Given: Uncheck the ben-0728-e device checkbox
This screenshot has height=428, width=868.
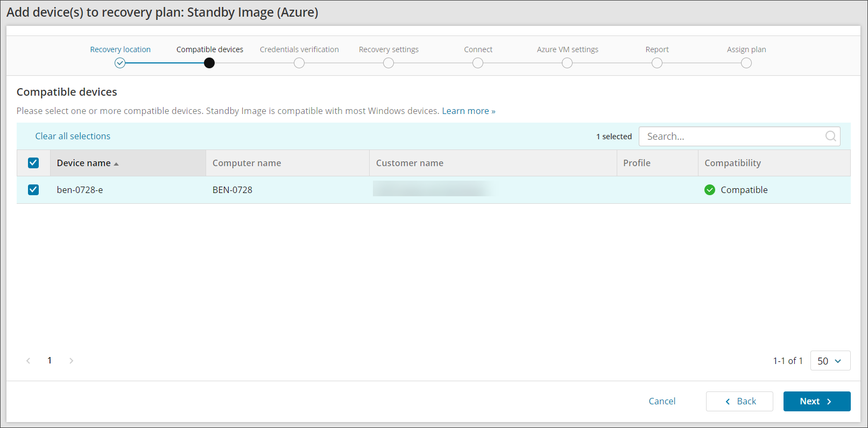Looking at the screenshot, I should click(x=33, y=190).
